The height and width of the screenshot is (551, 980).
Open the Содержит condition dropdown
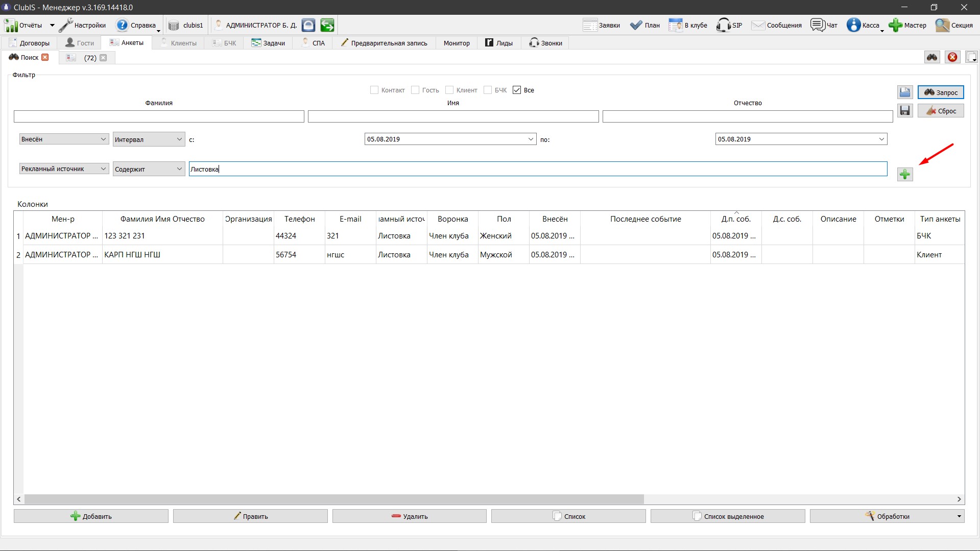coord(149,169)
